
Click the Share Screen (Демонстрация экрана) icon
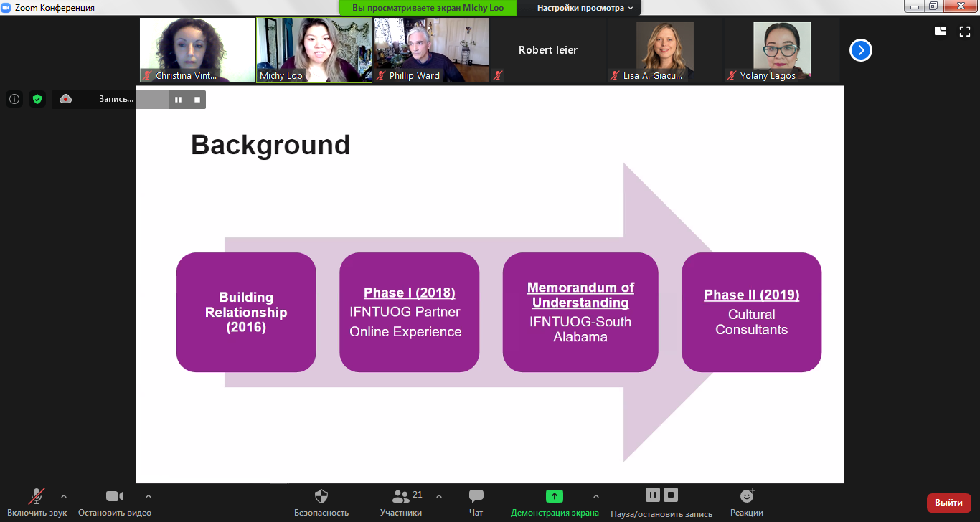tap(555, 496)
